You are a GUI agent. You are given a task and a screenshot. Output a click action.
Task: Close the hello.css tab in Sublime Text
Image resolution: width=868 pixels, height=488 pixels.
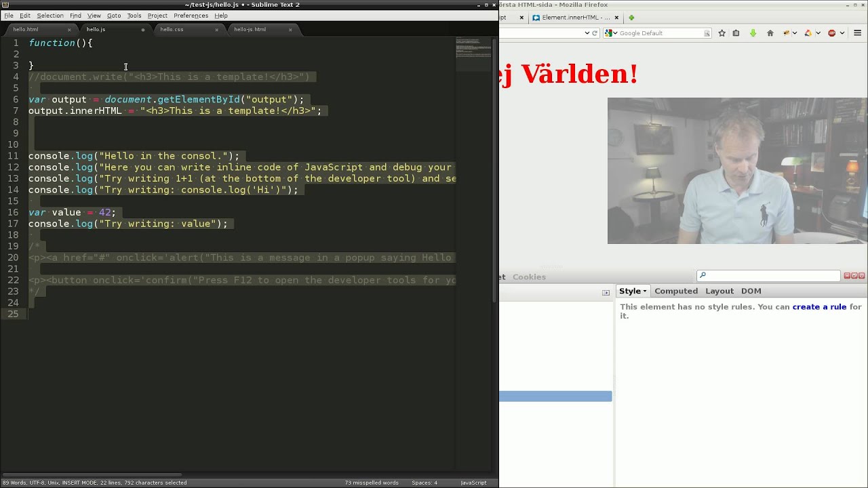217,30
